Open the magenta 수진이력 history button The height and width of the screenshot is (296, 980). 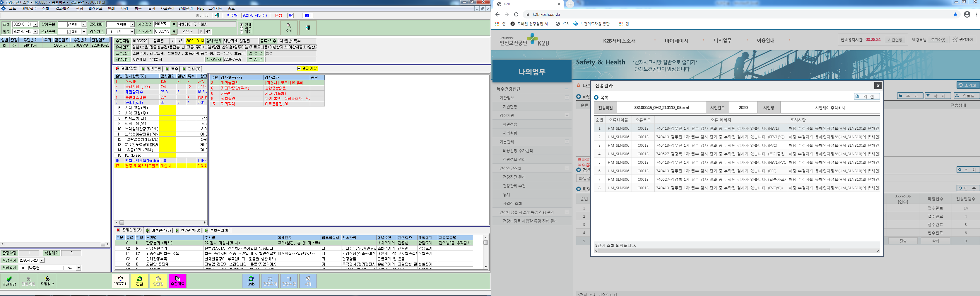click(178, 281)
